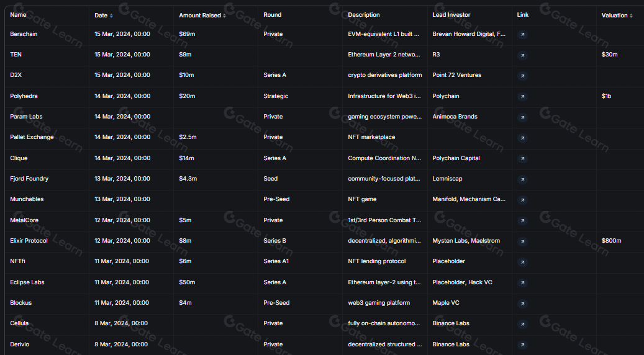644x355 pixels.
Task: Click the Lead Investor column header
Action: (451, 14)
